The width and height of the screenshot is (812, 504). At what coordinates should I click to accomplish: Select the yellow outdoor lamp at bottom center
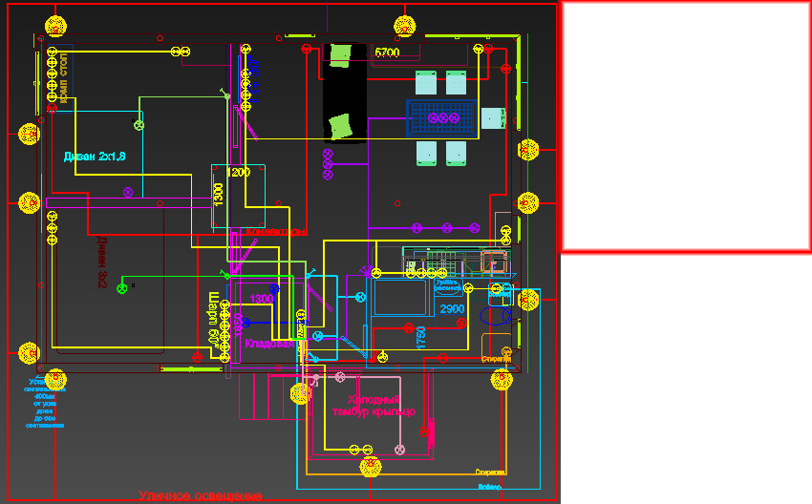[x=370, y=468]
